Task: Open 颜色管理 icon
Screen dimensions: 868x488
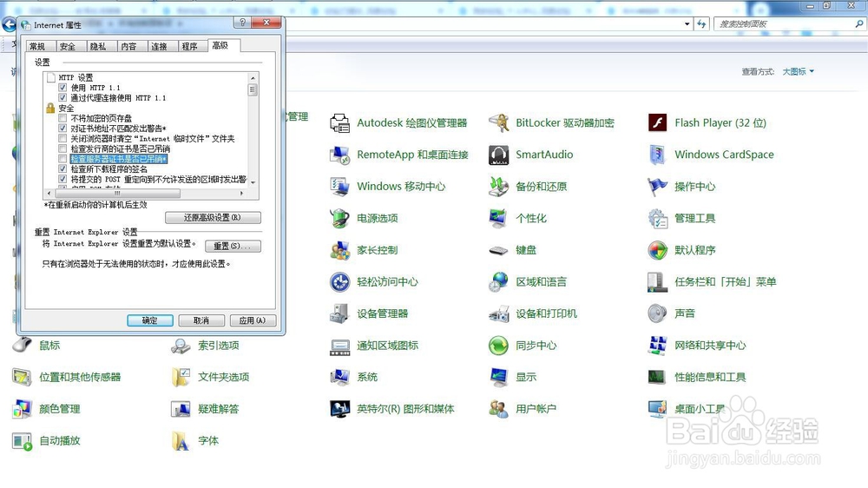Action: [x=23, y=409]
